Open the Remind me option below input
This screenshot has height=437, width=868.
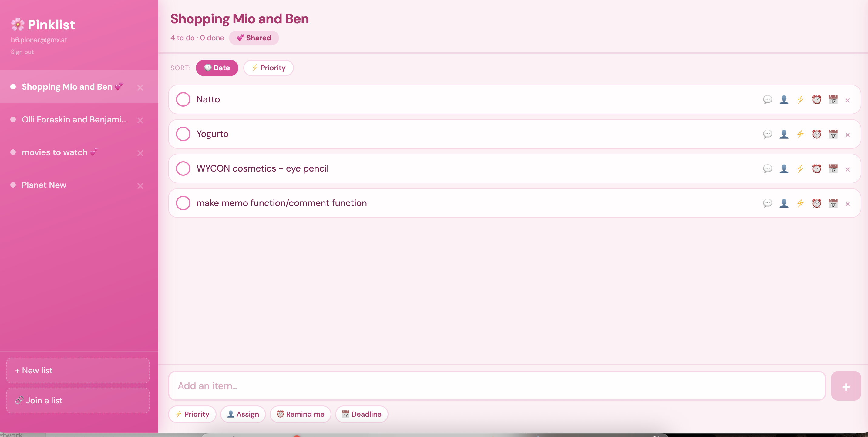point(300,414)
